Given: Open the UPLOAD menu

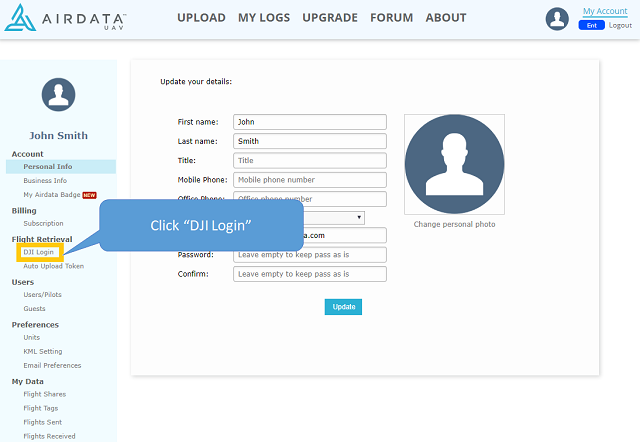Looking at the screenshot, I should [201, 18].
